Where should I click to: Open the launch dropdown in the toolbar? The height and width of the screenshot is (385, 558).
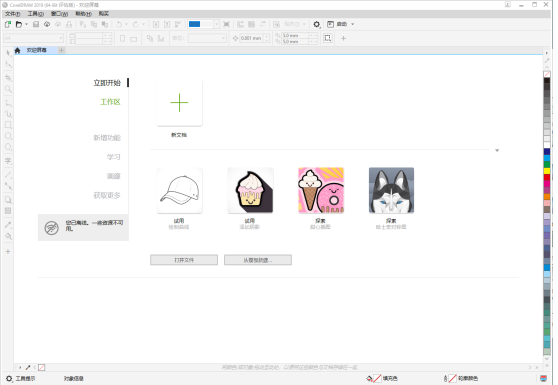341,24
